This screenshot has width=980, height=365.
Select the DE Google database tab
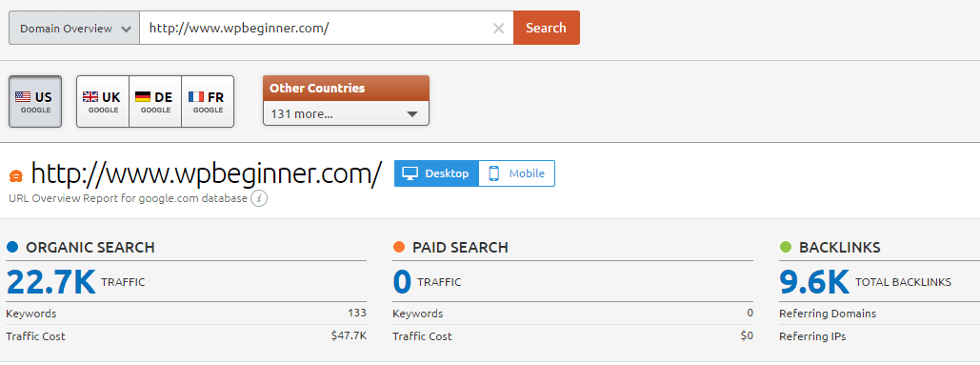pyautogui.click(x=155, y=101)
